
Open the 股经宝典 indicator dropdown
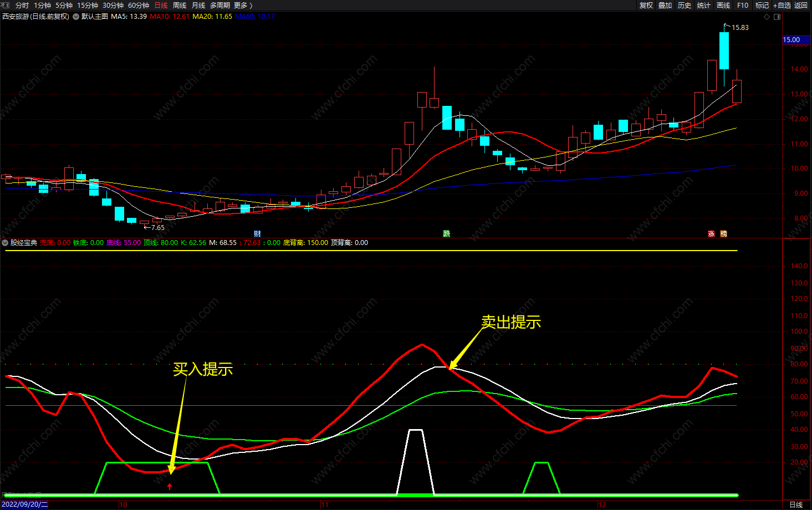coord(5,243)
